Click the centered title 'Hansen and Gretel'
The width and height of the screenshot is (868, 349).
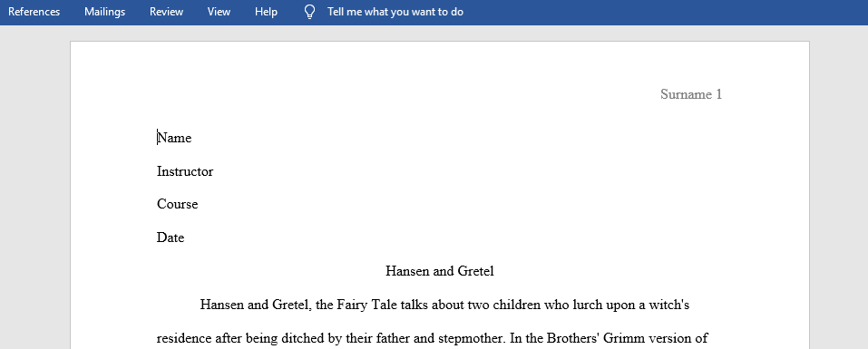pyautogui.click(x=440, y=271)
